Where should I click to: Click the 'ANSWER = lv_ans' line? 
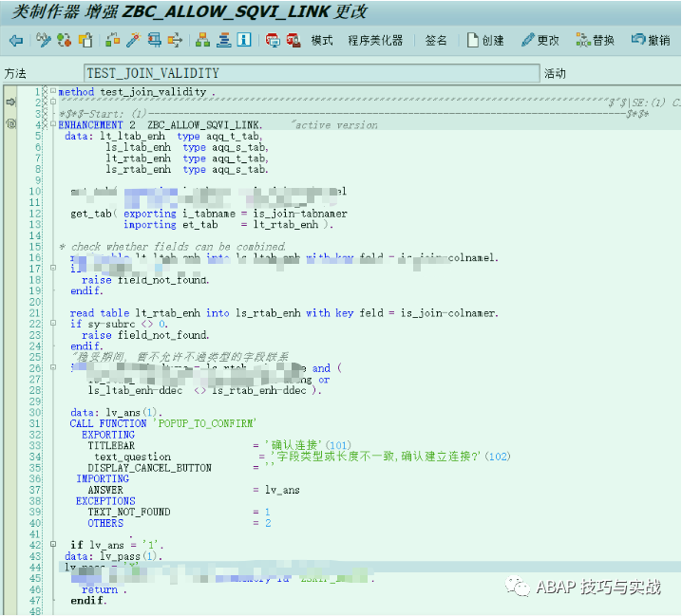(x=194, y=491)
